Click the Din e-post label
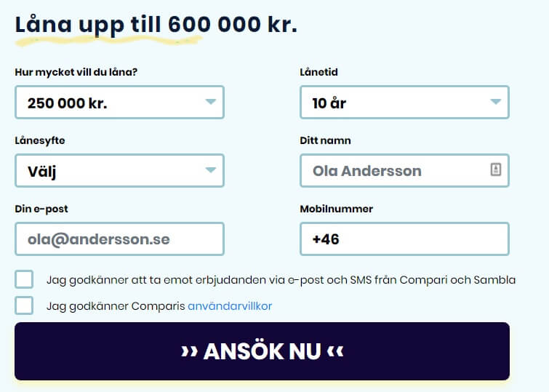Screen dimensions: 549x392 pyautogui.click(x=41, y=209)
